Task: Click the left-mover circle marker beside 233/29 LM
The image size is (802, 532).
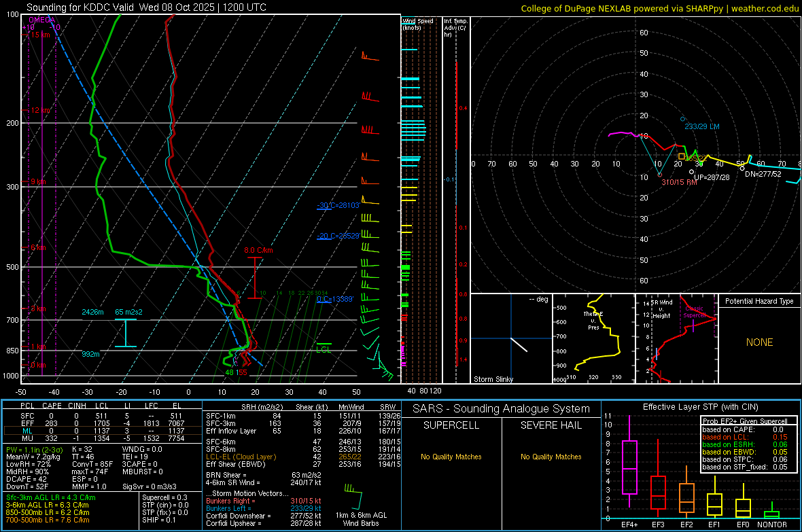Action: click(682, 119)
